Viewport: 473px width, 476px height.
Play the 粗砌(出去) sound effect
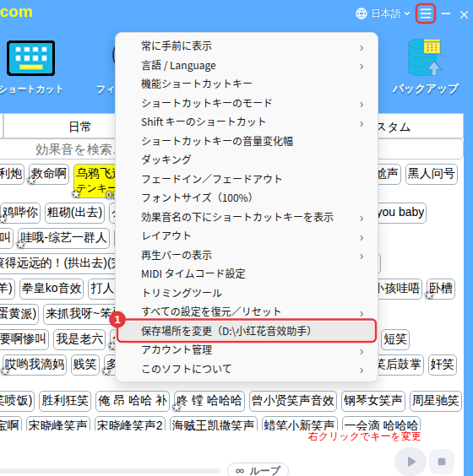pyautogui.click(x=74, y=213)
